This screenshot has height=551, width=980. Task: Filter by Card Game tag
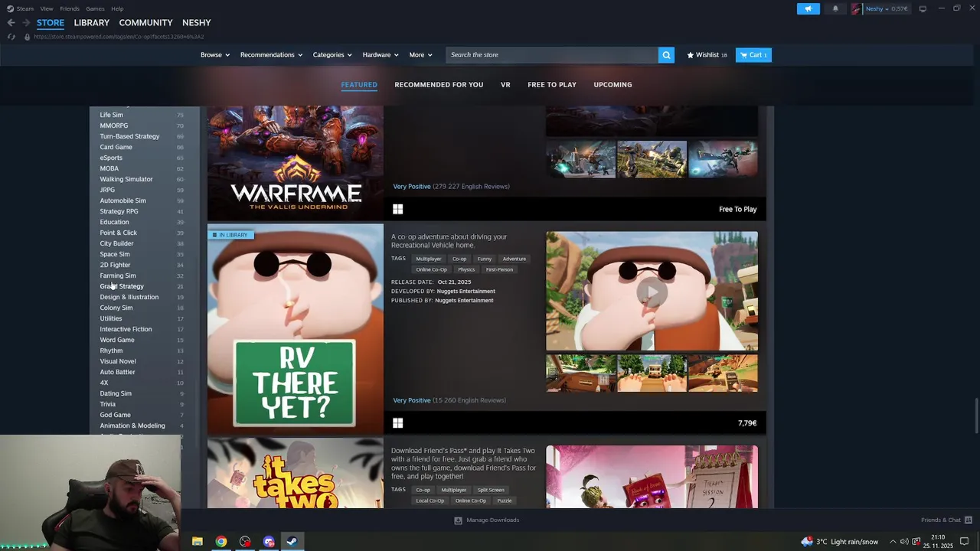[x=116, y=147]
